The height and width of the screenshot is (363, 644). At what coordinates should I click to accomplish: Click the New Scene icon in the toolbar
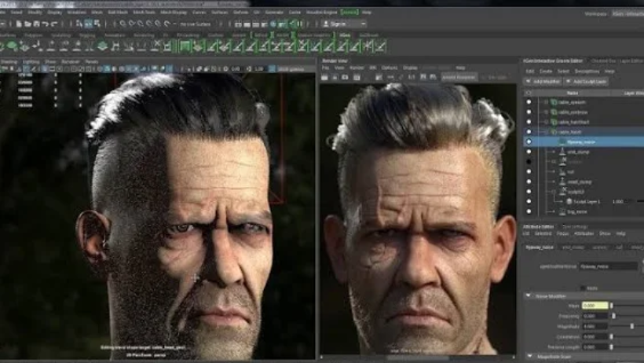point(19,24)
